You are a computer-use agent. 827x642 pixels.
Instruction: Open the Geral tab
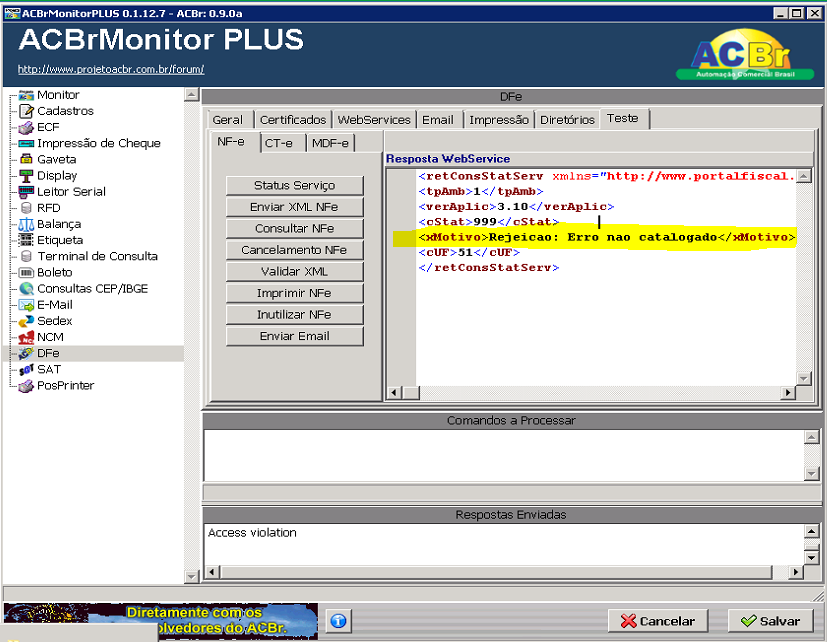point(228,120)
